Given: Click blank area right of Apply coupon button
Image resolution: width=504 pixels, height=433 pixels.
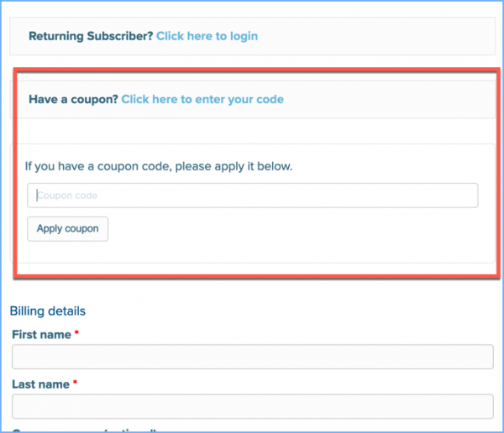Looking at the screenshot, I should (x=294, y=229).
